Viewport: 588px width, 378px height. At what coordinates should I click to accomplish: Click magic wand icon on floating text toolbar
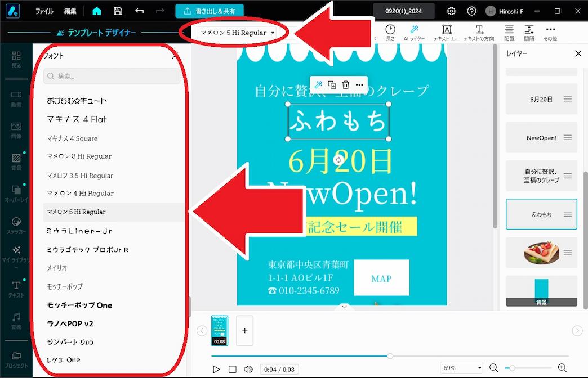(318, 85)
